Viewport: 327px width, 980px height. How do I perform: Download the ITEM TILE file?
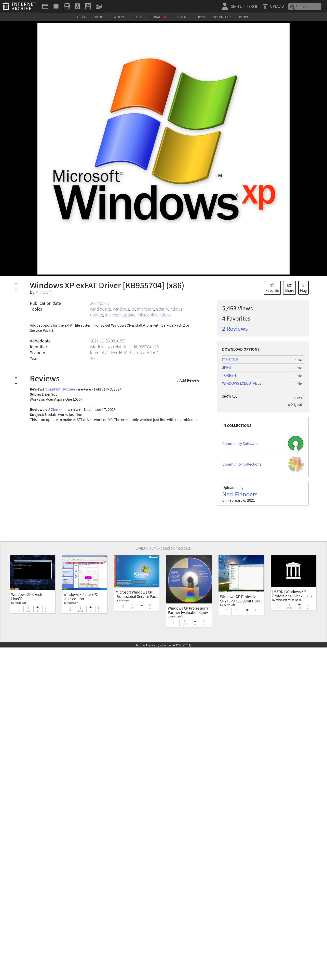click(230, 359)
